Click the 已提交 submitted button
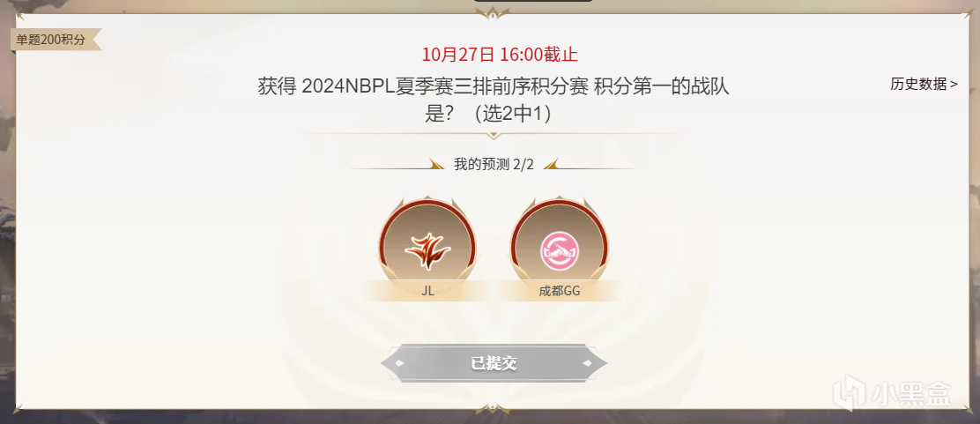980x424 pixels. coord(494,362)
